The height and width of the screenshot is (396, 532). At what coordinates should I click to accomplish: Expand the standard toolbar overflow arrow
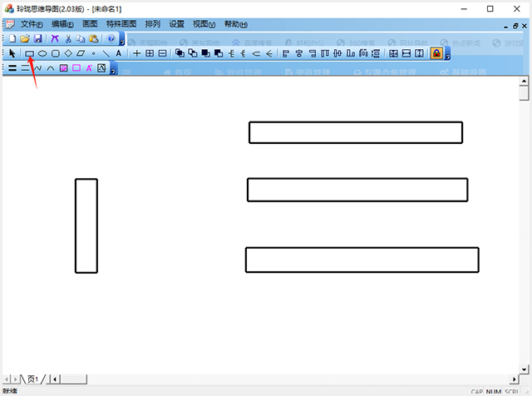[122, 40]
